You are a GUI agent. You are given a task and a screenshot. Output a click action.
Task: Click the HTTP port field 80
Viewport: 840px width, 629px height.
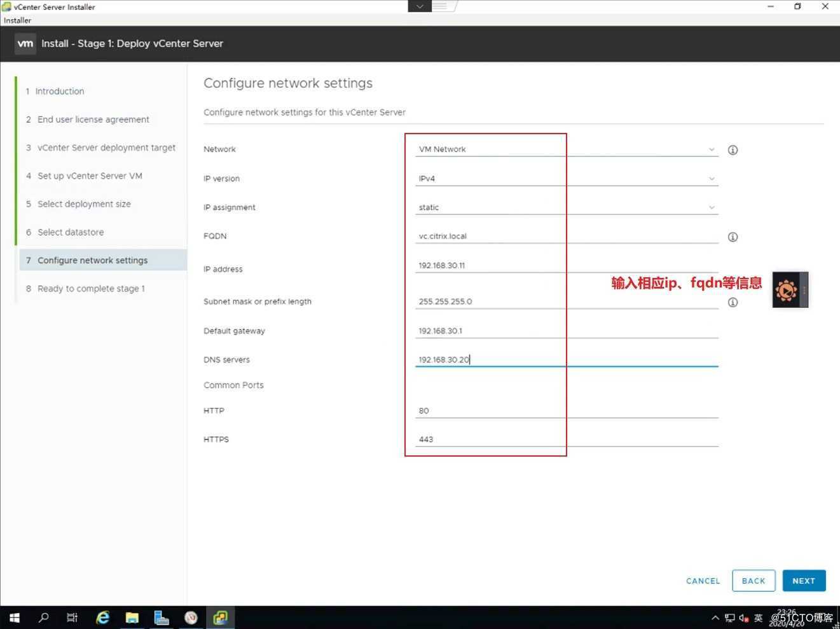click(x=567, y=411)
